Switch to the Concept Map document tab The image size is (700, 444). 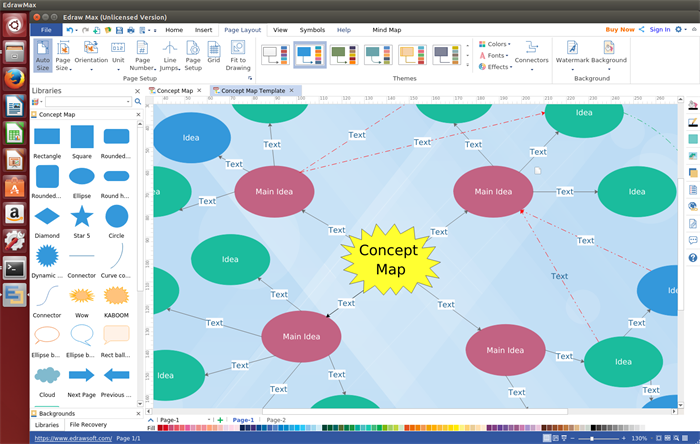click(176, 90)
